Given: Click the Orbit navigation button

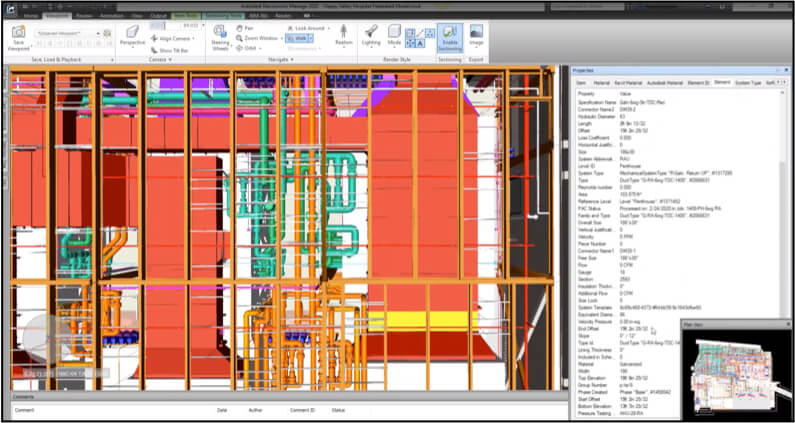Looking at the screenshot, I should coord(249,47).
